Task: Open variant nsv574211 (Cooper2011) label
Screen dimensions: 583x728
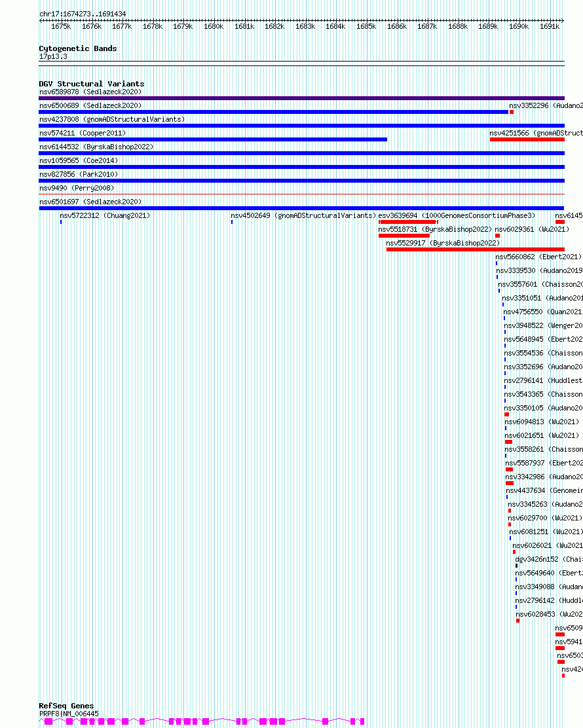Action: tap(83, 134)
